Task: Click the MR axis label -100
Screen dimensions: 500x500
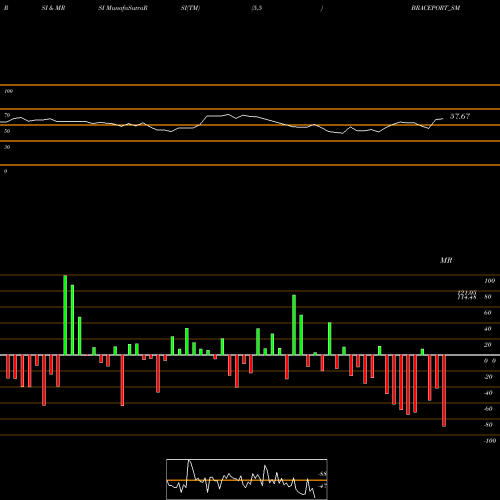Action: tap(490, 441)
